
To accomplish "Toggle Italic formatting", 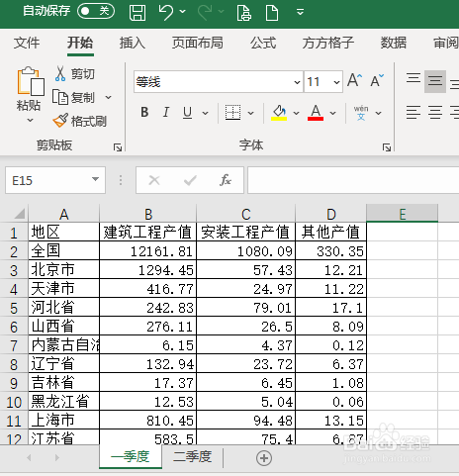I will tap(166, 113).
